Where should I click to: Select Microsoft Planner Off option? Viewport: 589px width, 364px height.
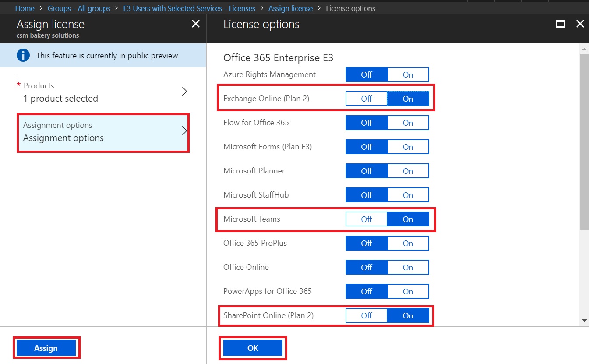[367, 171]
